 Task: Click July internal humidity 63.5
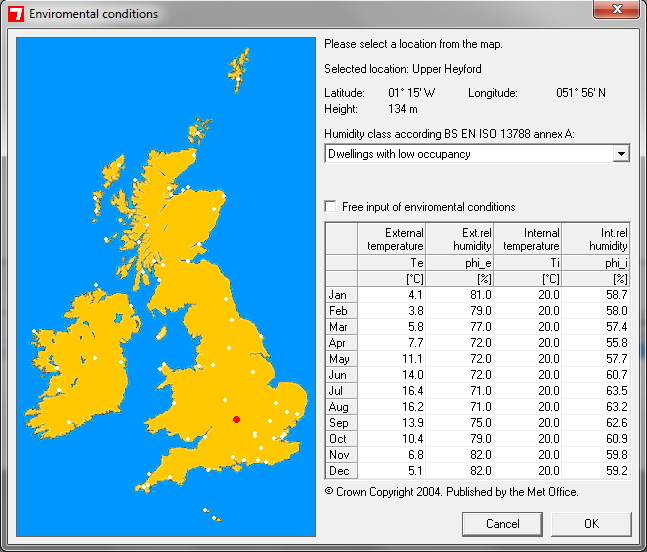(x=595, y=391)
